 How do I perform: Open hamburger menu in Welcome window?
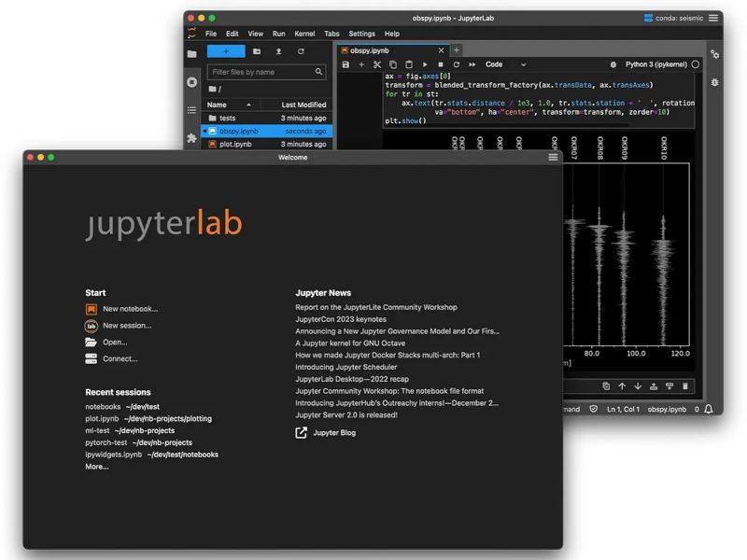tap(553, 157)
